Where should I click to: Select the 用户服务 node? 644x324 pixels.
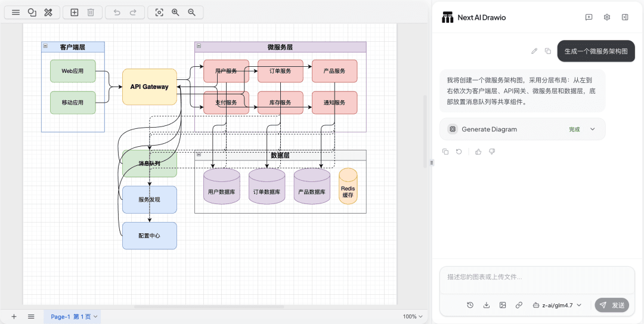(x=227, y=71)
